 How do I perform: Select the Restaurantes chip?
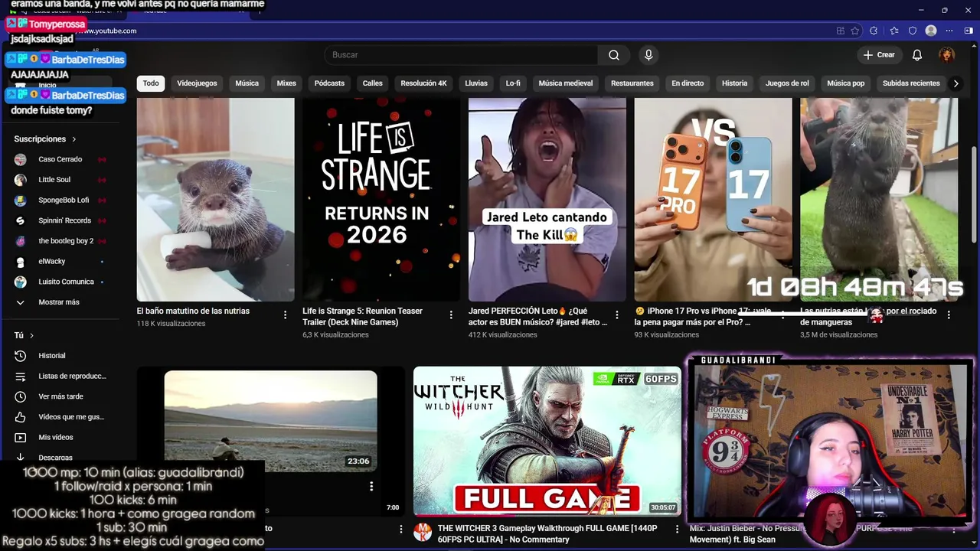(x=632, y=83)
